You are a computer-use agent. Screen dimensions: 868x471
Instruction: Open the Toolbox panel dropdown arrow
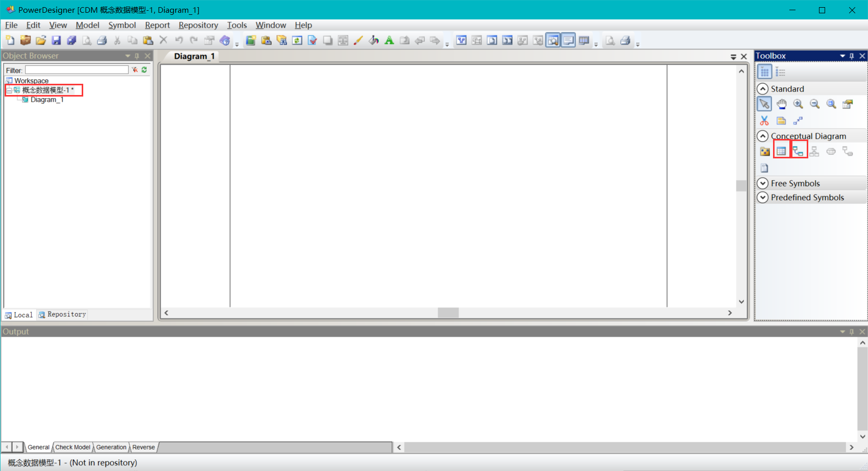coord(842,56)
